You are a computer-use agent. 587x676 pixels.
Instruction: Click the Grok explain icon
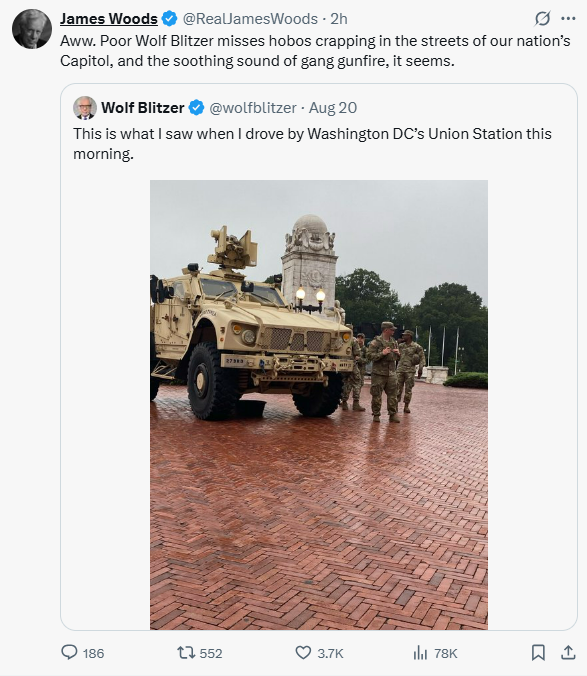tap(542, 19)
